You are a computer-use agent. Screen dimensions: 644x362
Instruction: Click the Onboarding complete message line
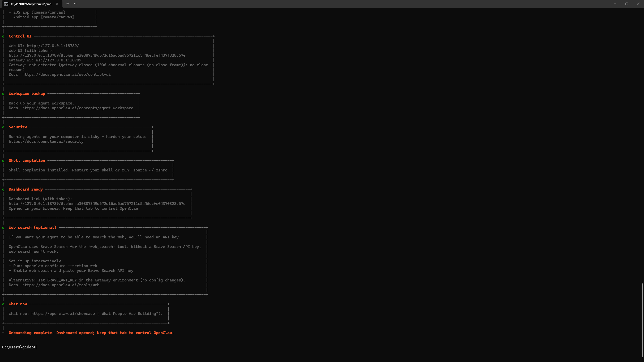[91, 333]
